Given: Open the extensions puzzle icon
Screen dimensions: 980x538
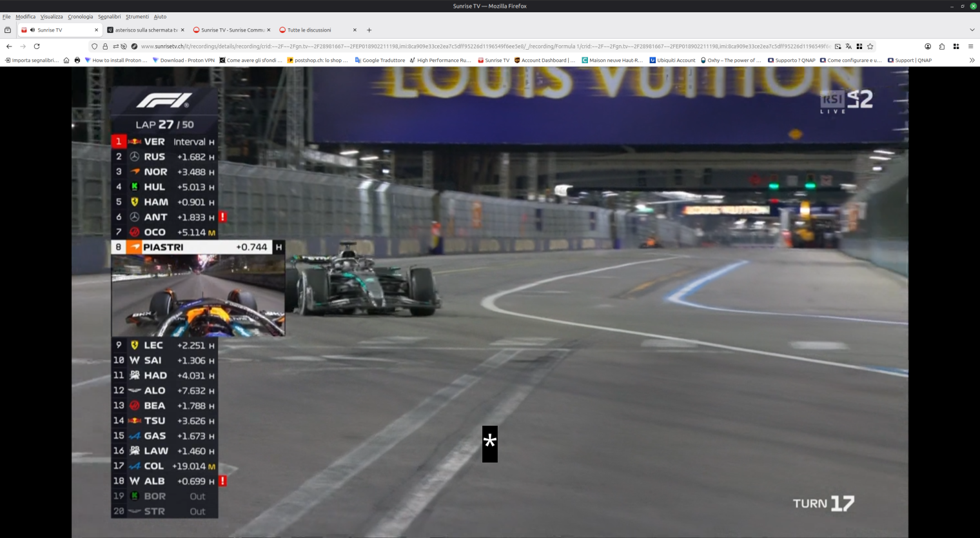Looking at the screenshot, I should (x=942, y=46).
